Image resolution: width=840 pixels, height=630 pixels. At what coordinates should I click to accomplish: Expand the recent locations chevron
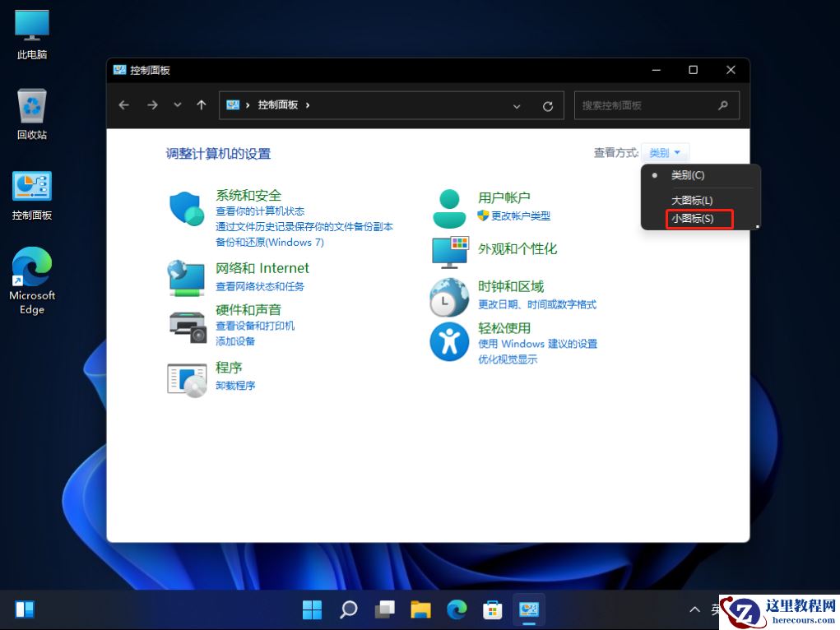pos(177,105)
